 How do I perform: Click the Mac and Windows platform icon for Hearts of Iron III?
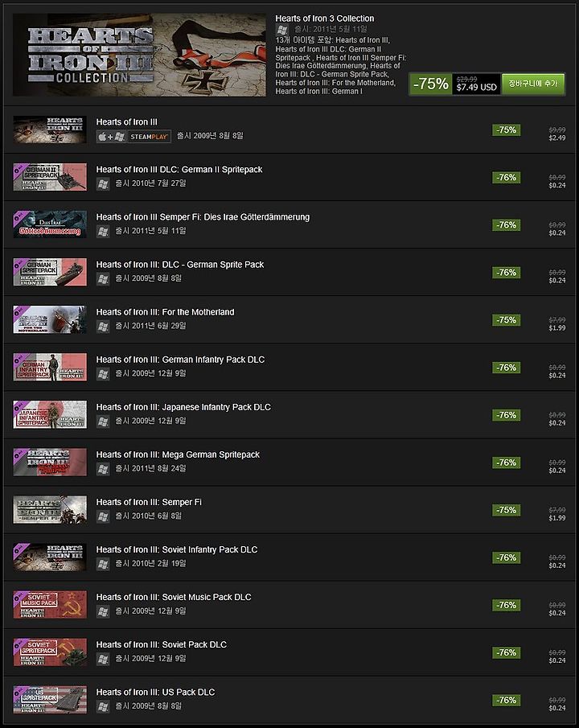[112, 137]
